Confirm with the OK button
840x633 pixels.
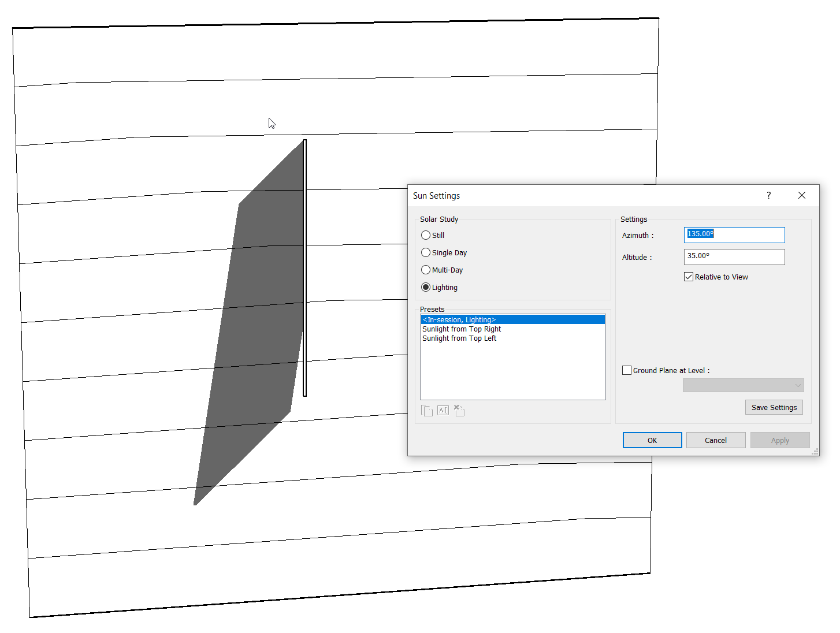[x=652, y=440]
